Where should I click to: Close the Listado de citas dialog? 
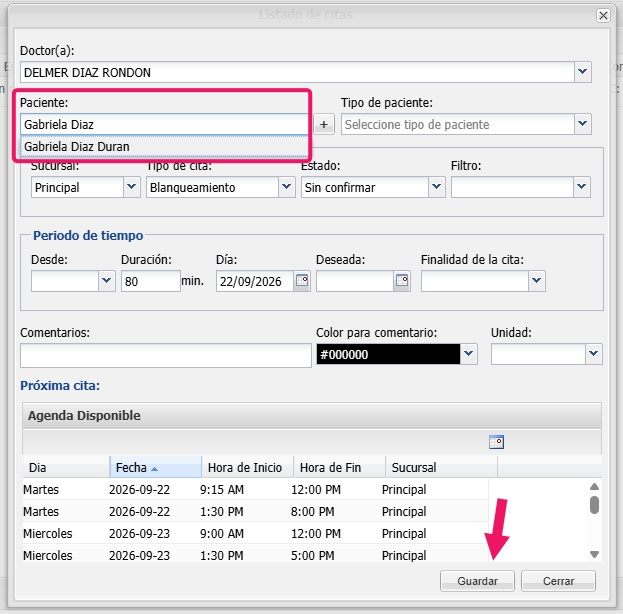click(x=603, y=15)
